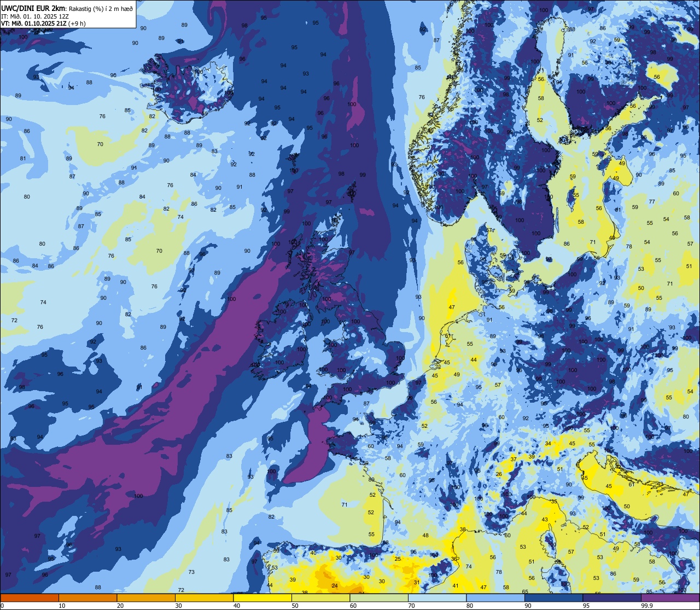Click the legend segment between 30 and 40
Image resolution: width=700 pixels, height=610 pixels.
(204, 597)
